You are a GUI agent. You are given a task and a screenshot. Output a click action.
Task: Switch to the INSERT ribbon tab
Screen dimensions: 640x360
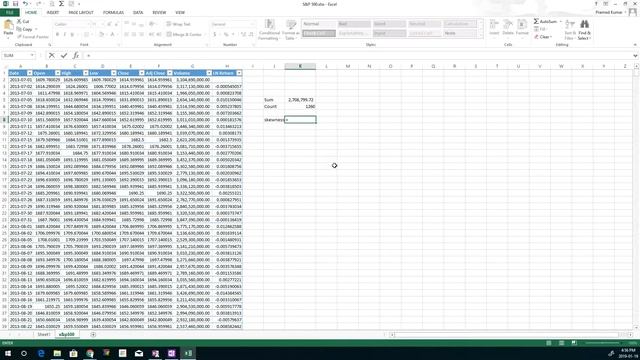point(53,13)
